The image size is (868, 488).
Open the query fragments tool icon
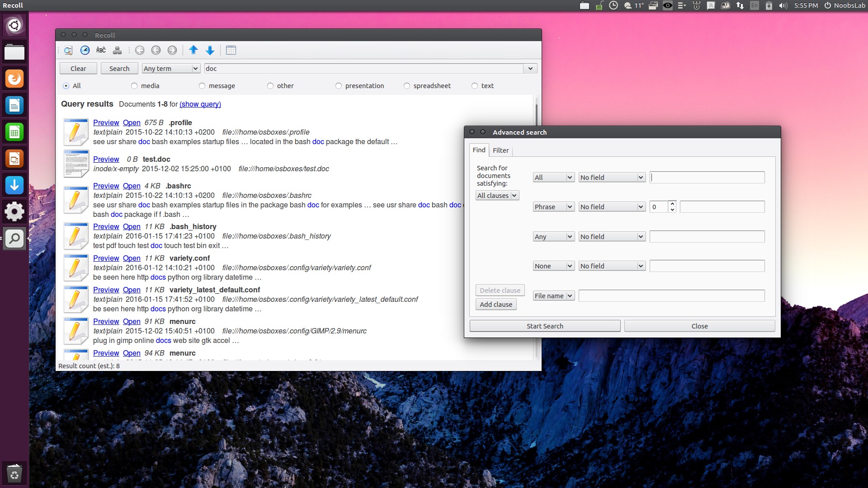pos(117,50)
